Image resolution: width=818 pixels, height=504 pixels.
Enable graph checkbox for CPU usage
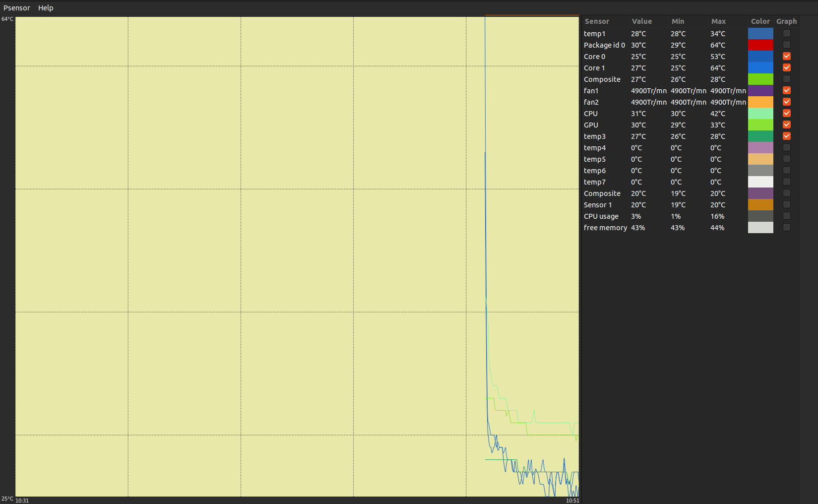click(x=786, y=216)
